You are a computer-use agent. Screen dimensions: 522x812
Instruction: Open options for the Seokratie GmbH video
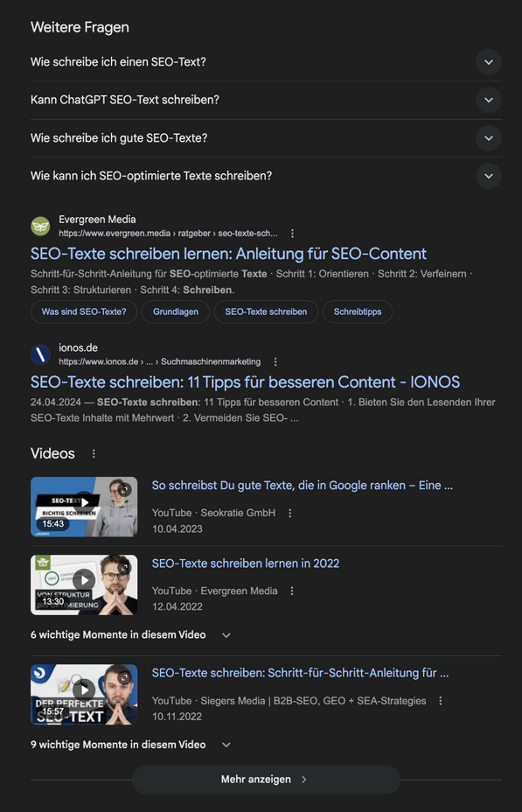click(289, 514)
